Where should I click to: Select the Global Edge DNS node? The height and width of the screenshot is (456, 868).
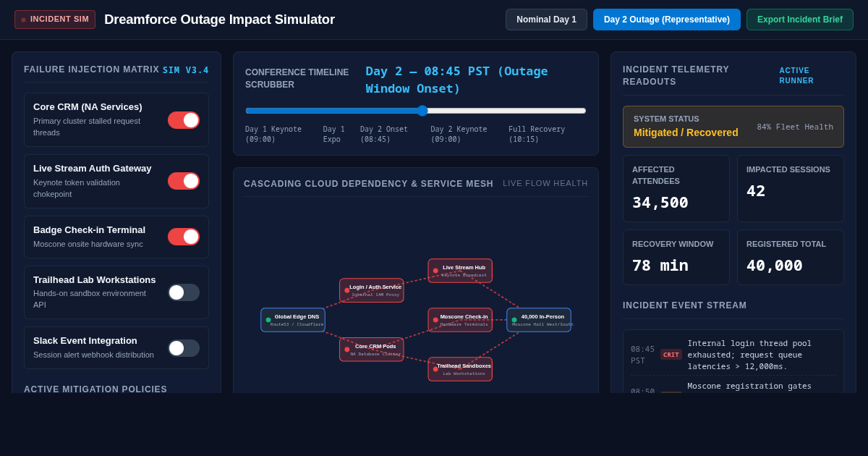[293, 320]
